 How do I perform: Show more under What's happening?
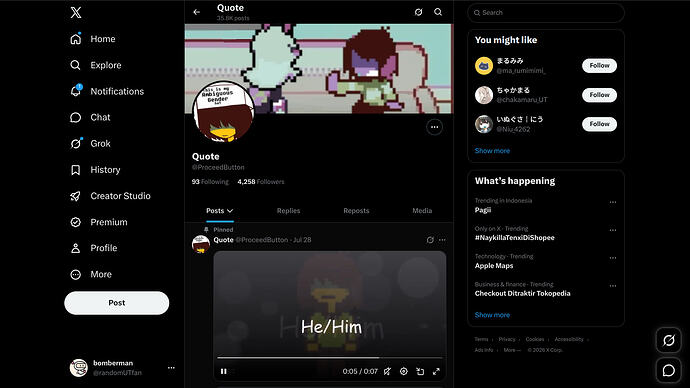pos(492,315)
